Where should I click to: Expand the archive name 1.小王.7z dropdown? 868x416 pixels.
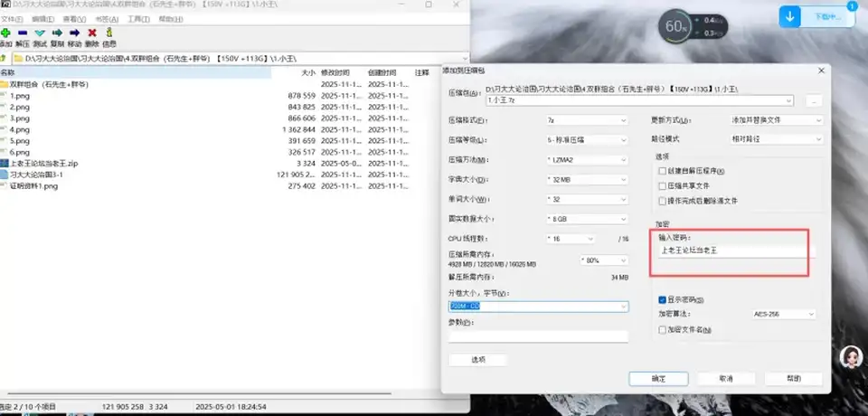coord(788,100)
